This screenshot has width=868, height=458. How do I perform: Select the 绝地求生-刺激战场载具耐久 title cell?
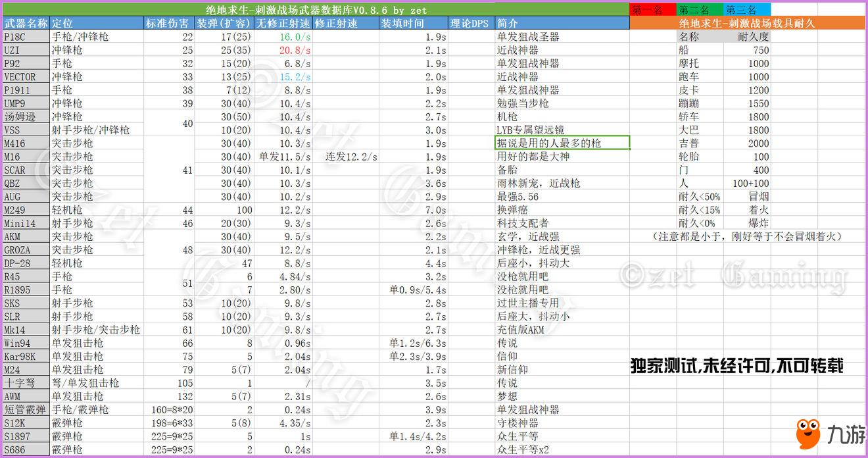[x=747, y=23]
